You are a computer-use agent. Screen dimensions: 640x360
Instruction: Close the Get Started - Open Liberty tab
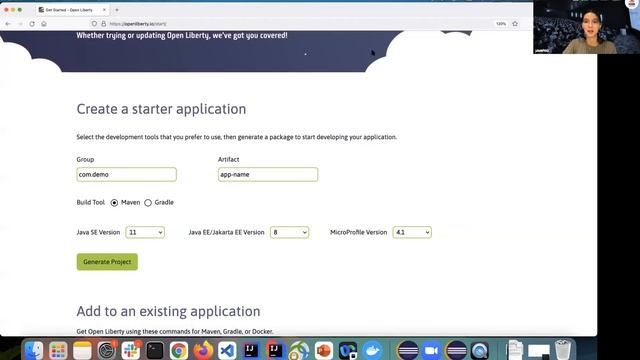104,9
